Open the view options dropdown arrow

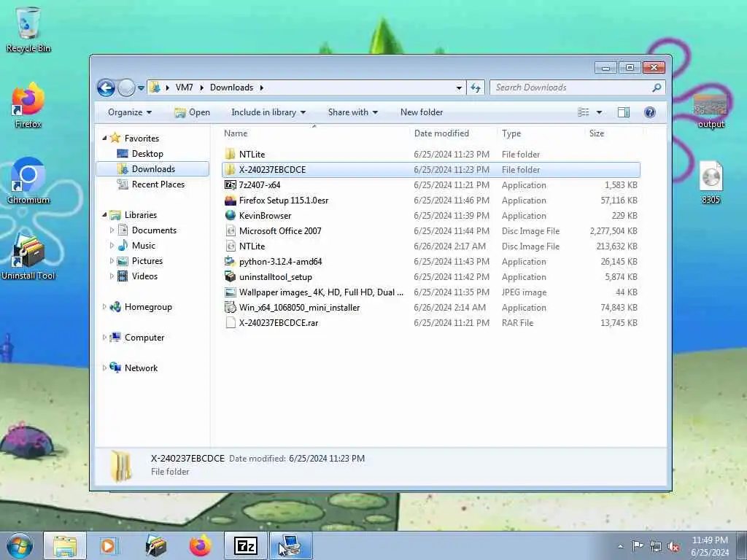click(x=599, y=112)
